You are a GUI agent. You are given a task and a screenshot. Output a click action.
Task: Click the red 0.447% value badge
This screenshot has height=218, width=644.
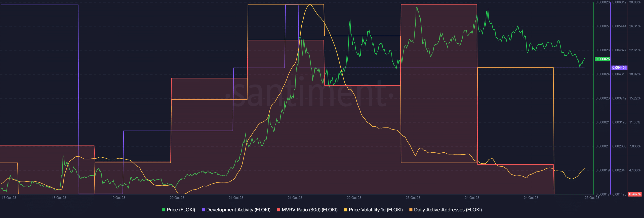(635, 194)
